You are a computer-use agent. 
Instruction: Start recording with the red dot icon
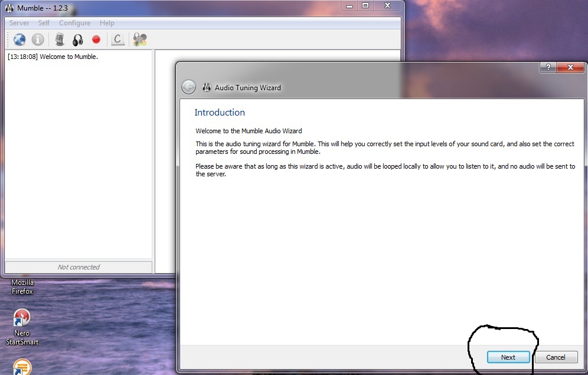96,40
